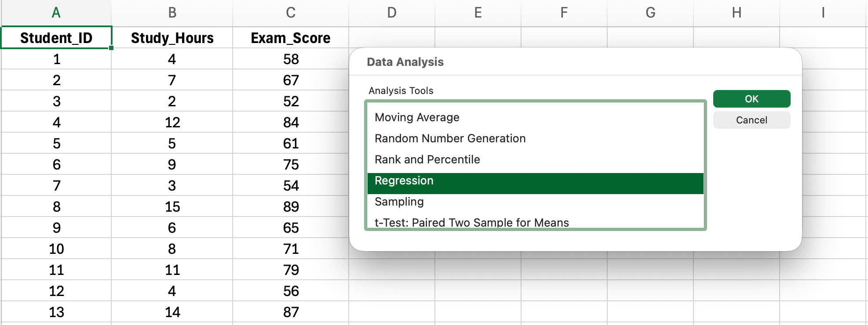Pick the Sampling analysis tool
Screen dimensions: 868x325
tap(398, 202)
